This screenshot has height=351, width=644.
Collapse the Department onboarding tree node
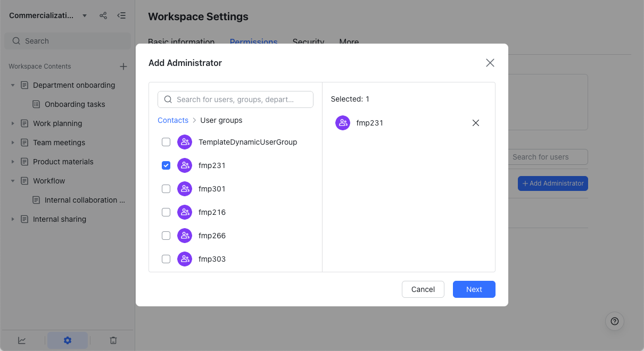coord(13,85)
